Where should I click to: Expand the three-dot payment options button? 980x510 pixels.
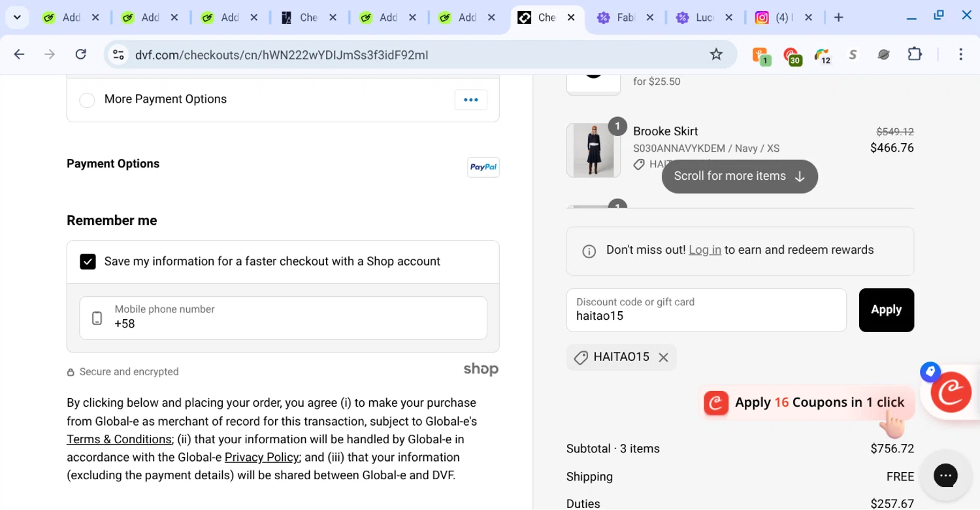471,99
